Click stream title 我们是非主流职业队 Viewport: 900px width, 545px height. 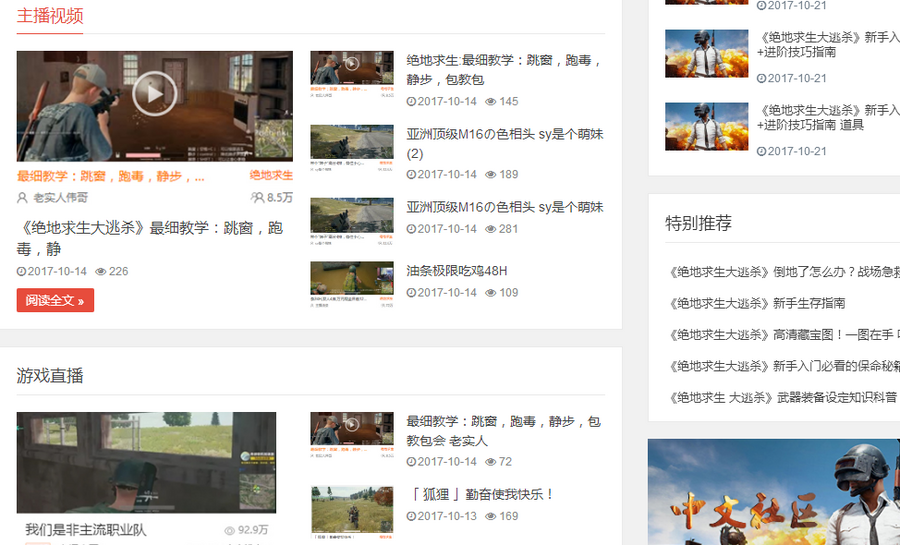[x=86, y=530]
